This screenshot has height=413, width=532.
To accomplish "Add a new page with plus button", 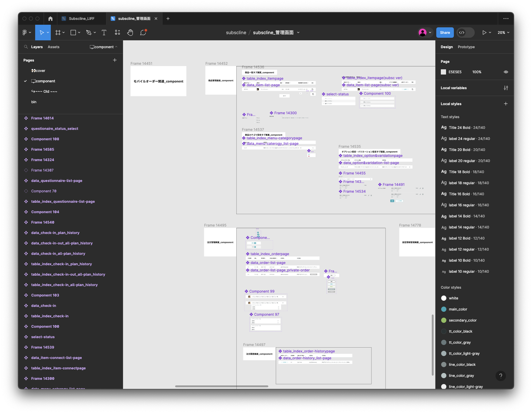I will click(x=115, y=60).
